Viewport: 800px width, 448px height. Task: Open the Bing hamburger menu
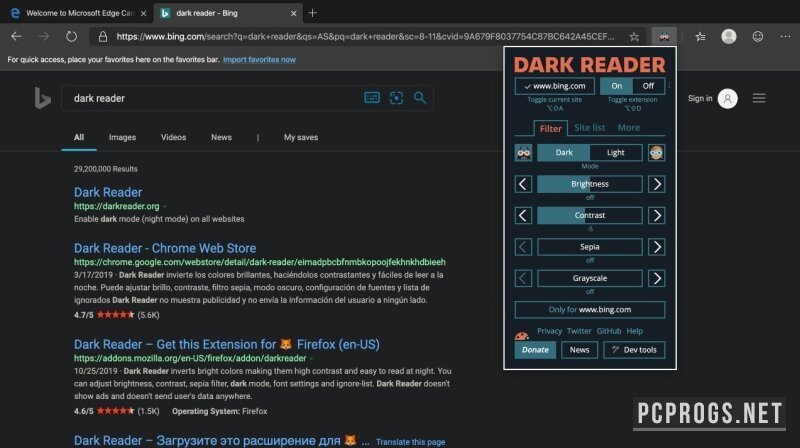point(759,98)
